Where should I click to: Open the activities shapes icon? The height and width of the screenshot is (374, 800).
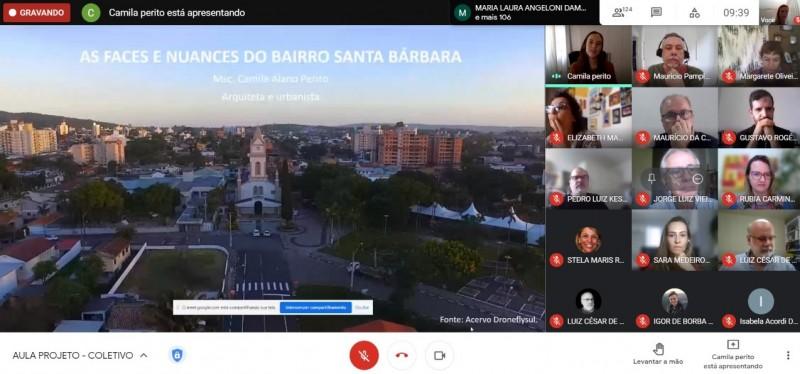694,13
